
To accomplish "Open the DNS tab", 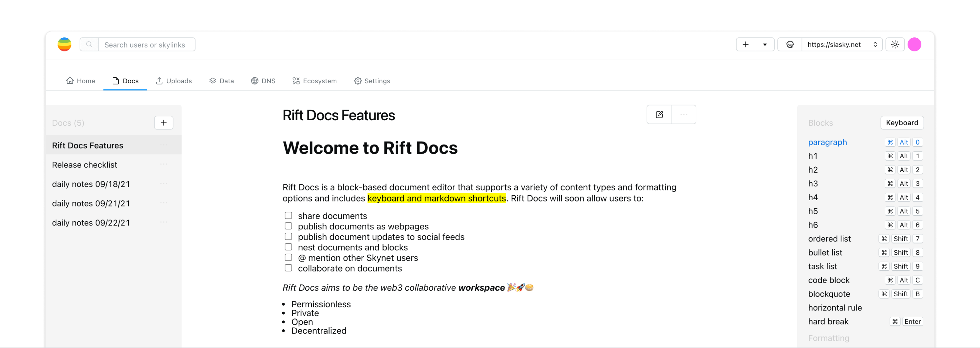I will click(263, 81).
